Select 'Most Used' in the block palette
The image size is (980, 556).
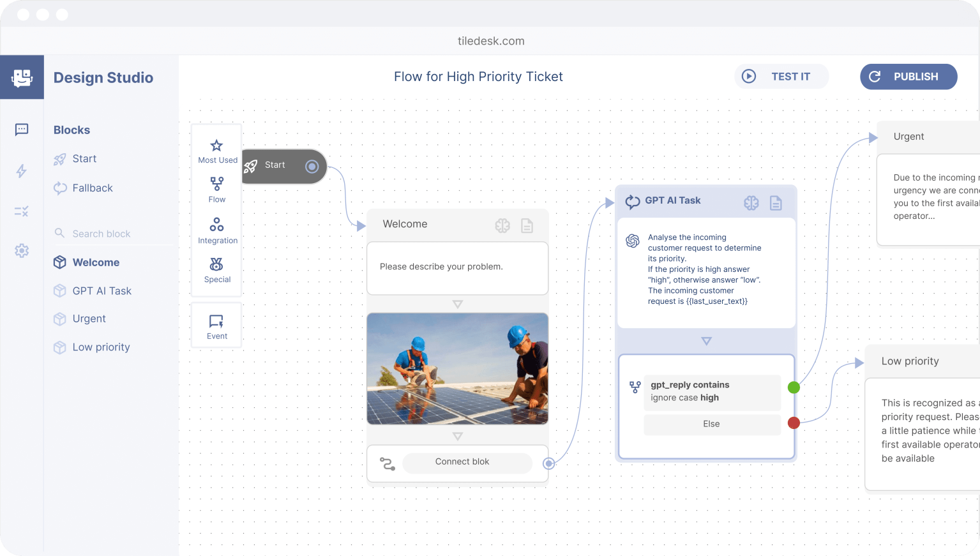point(216,151)
